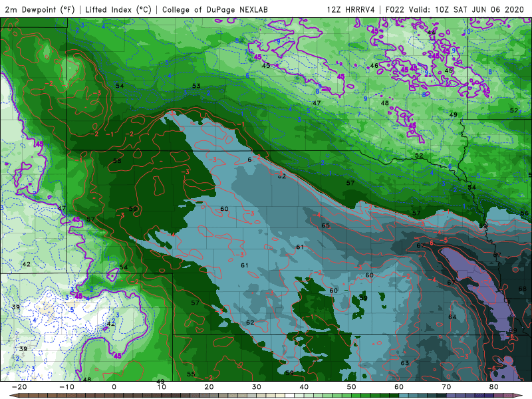Click the 50 label on the color scale

pos(352,387)
